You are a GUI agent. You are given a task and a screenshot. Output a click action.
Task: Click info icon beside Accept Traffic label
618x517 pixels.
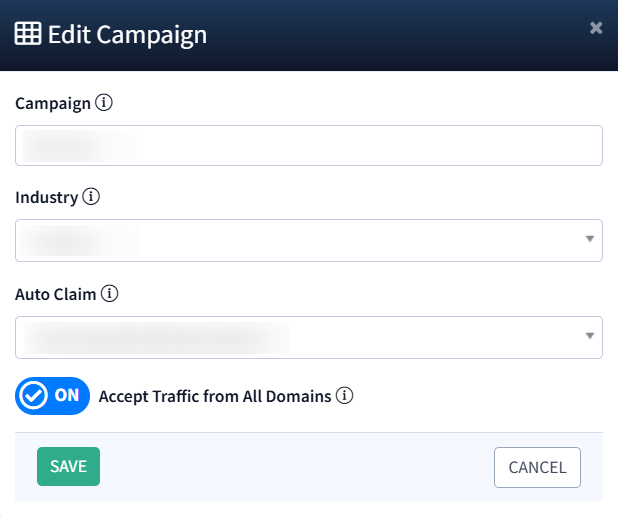click(x=345, y=396)
